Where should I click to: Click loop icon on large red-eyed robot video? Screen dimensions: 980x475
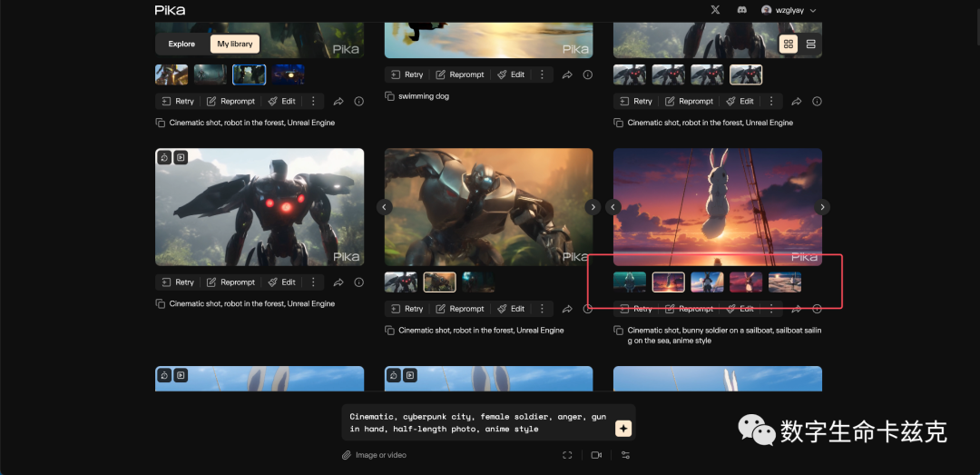[x=163, y=158]
